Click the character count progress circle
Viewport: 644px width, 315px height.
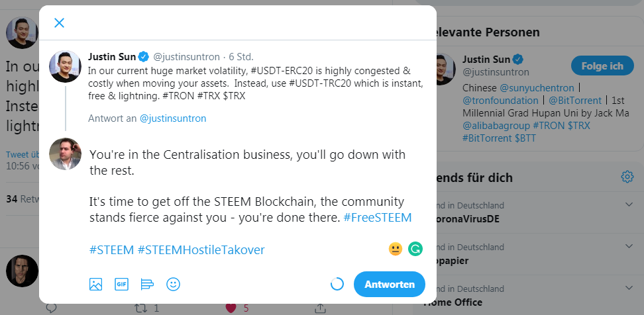click(x=337, y=285)
